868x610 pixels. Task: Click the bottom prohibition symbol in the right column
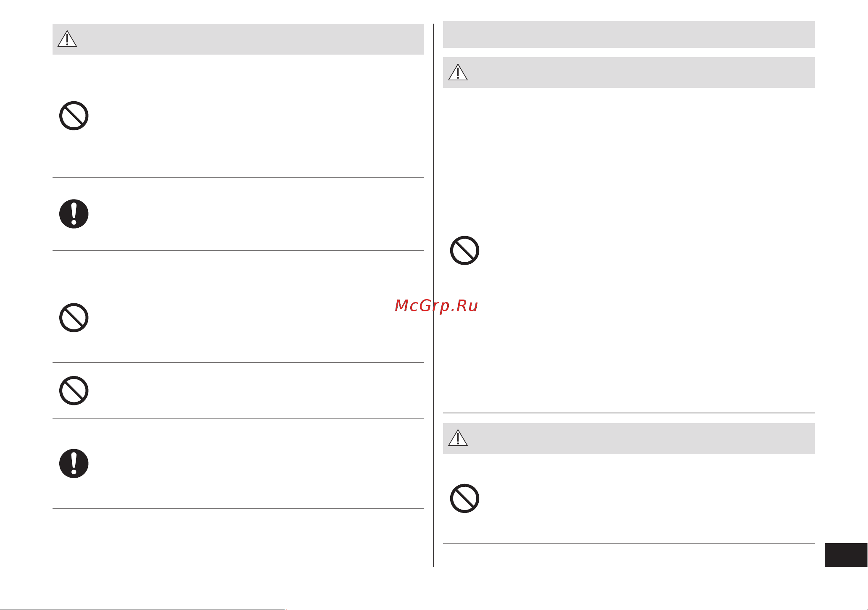464,499
